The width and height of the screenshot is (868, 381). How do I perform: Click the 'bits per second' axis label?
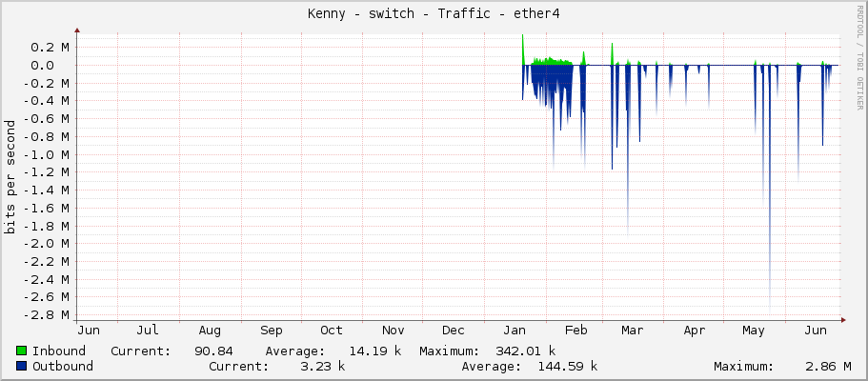(10, 177)
